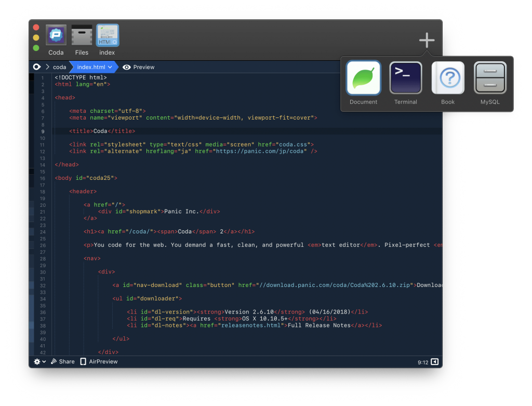
Task: Click the plus button to add a tab
Action: (427, 40)
